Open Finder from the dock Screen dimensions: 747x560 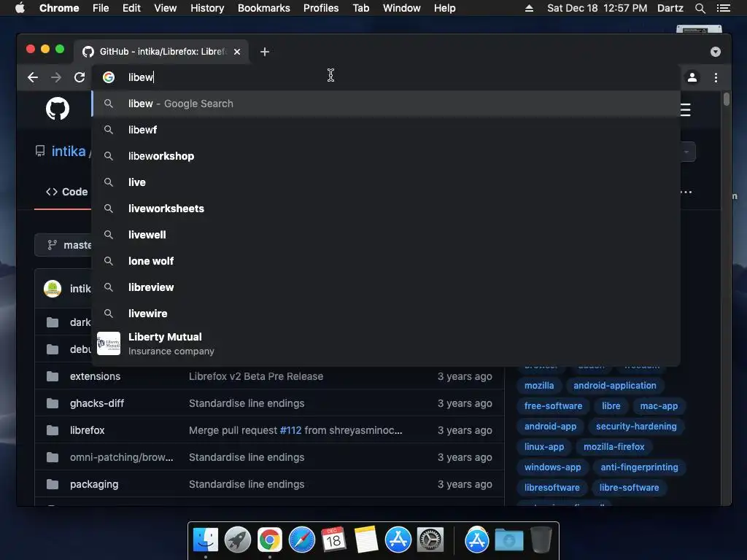coord(205,540)
